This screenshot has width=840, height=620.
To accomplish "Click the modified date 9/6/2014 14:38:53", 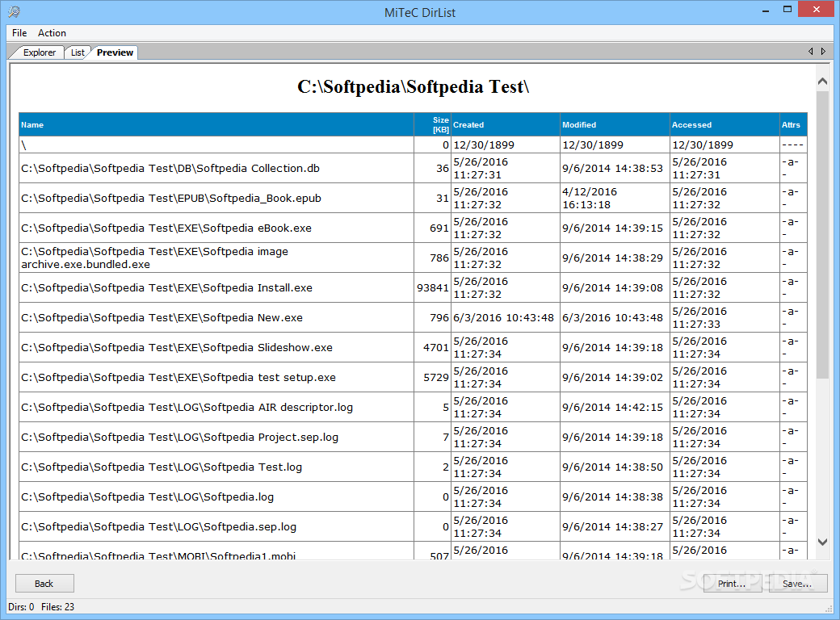I will tap(613, 168).
